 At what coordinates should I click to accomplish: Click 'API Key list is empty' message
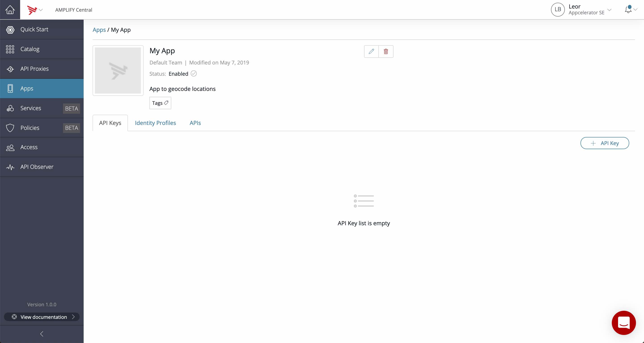pyautogui.click(x=364, y=223)
